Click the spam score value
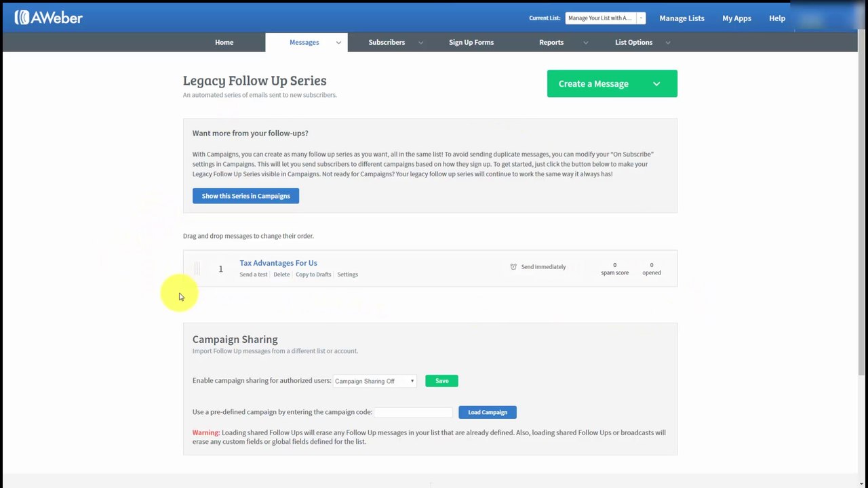The width and height of the screenshot is (868, 488). click(x=614, y=265)
